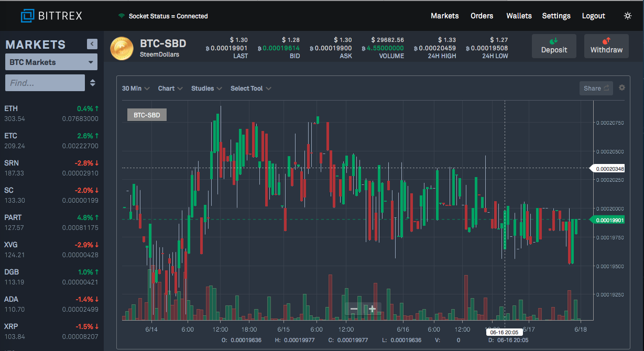
Task: Select the ETC market row
Action: (x=51, y=141)
